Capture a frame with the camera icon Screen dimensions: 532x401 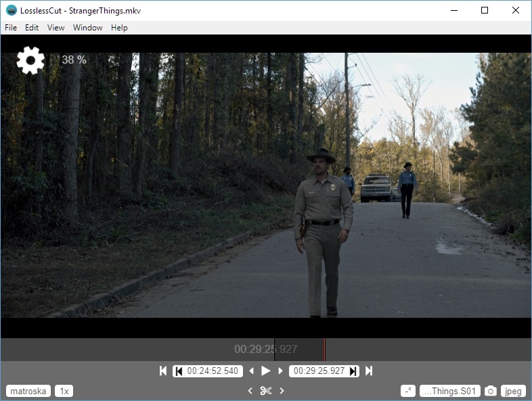[491, 391]
